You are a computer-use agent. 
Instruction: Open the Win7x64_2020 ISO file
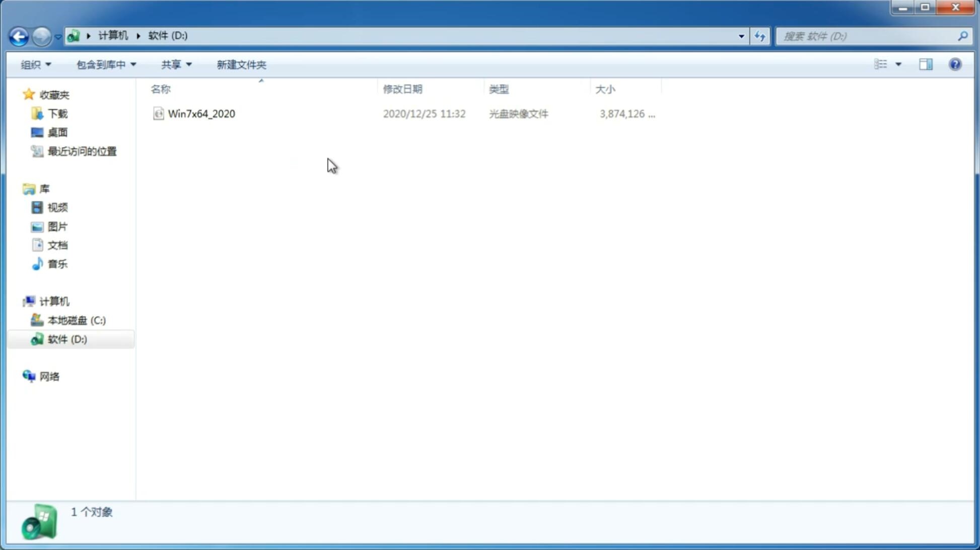point(200,113)
